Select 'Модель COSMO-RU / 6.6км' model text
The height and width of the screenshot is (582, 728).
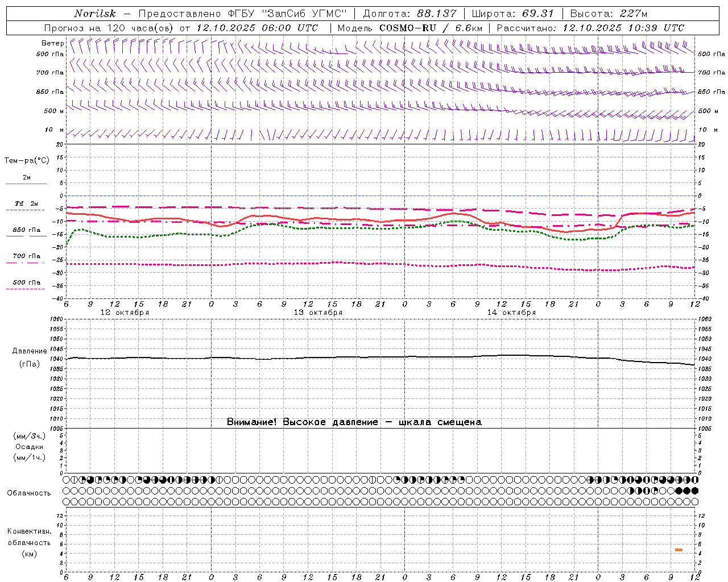[x=410, y=28]
